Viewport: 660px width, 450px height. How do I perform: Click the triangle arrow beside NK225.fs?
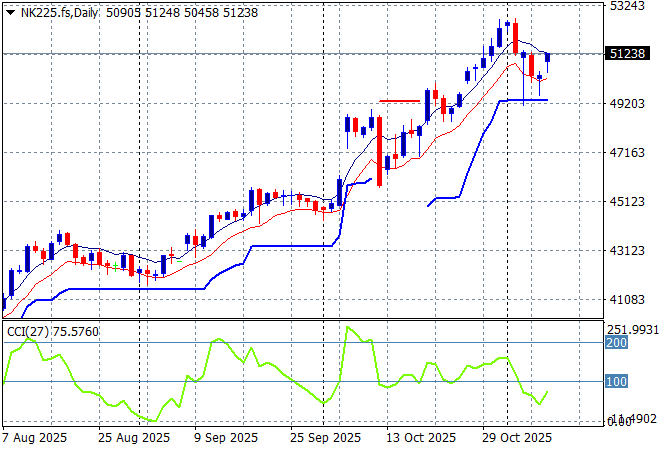(10, 10)
